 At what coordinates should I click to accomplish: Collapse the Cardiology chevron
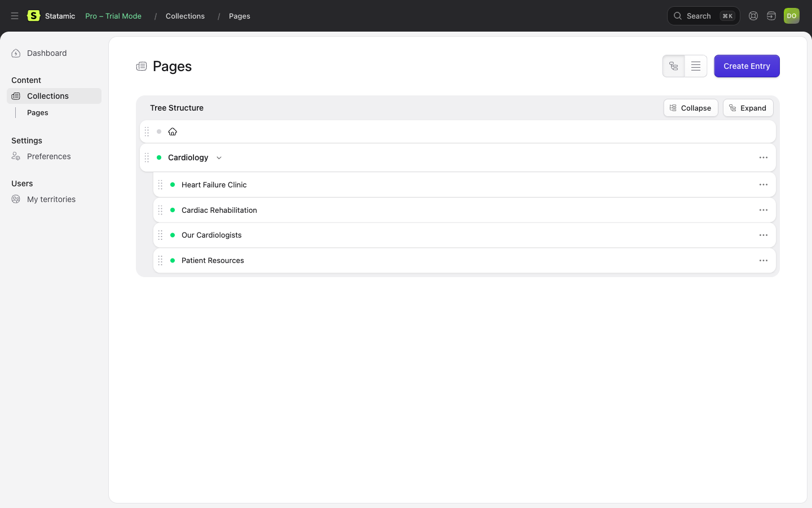219,157
